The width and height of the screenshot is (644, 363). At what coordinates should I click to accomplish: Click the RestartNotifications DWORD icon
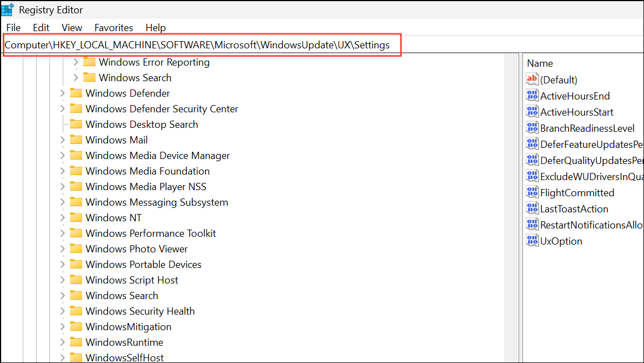[532, 225]
